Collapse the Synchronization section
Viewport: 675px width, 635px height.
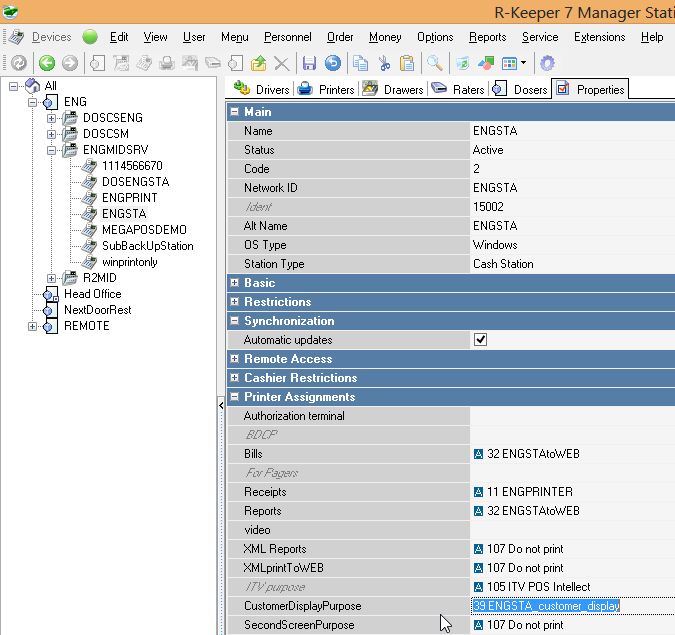pyautogui.click(x=235, y=321)
